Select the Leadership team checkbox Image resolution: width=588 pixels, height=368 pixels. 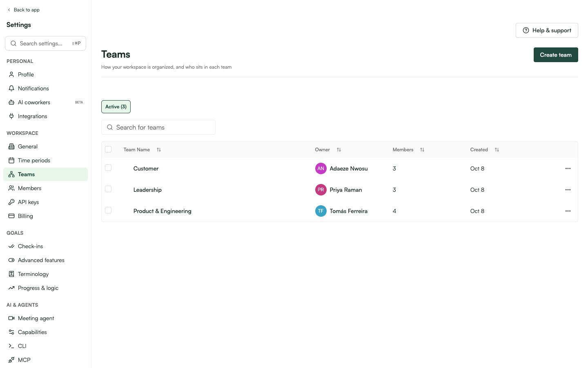pos(108,189)
